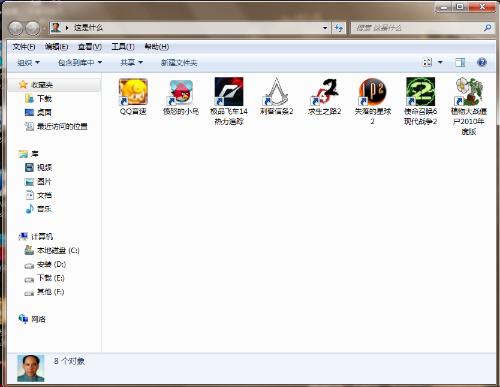Select the Plants vs Zombies shortcut
The width and height of the screenshot is (500, 387).
[468, 106]
